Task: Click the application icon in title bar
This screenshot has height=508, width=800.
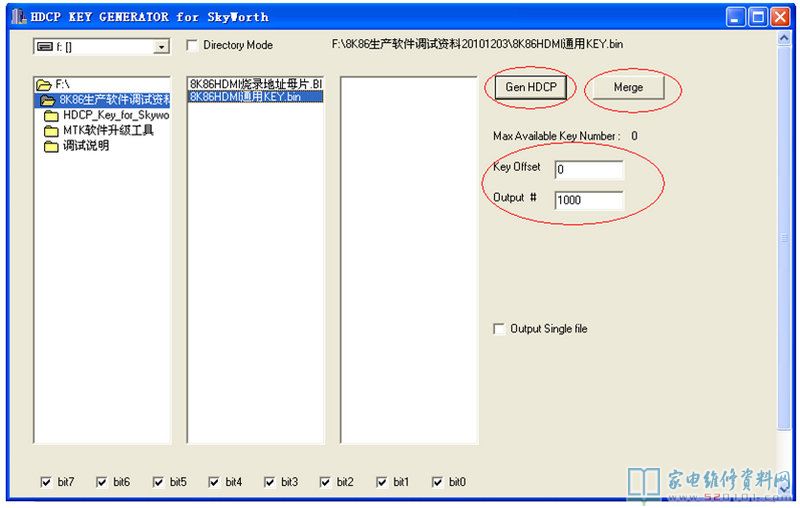Action: 19,16
